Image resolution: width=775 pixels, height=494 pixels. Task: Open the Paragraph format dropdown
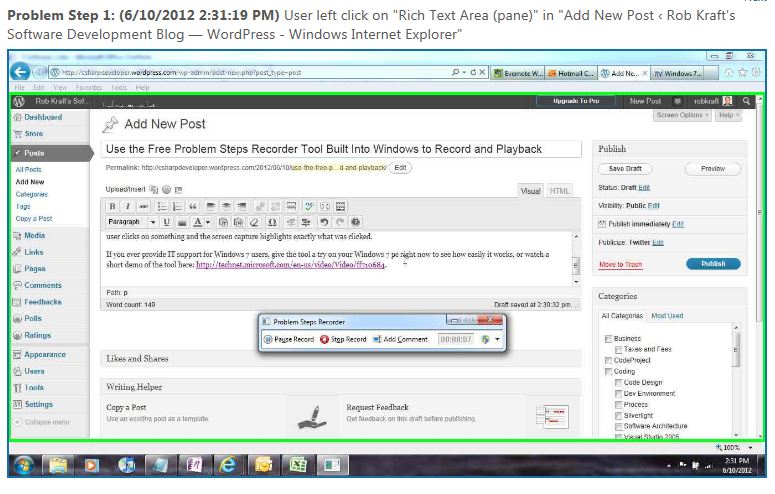[x=131, y=222]
